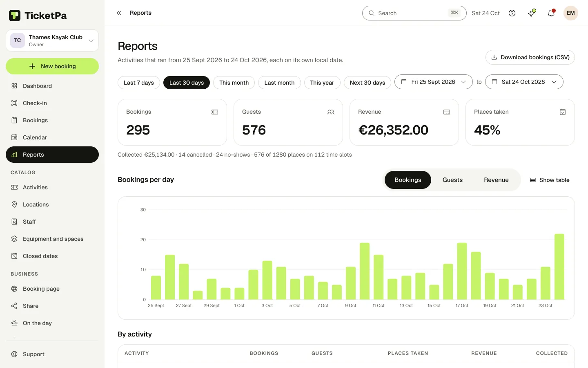
Task: Click the 23 Oct bar in the chart
Action: 546,283
